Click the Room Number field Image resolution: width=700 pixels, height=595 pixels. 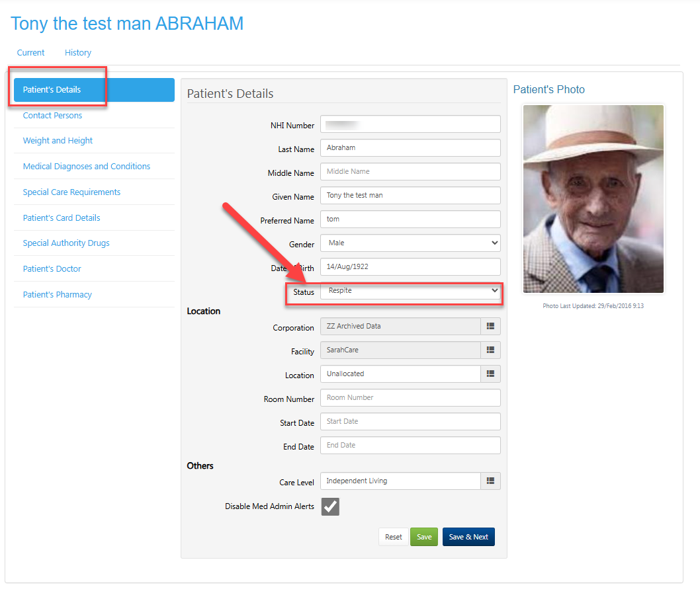410,397
